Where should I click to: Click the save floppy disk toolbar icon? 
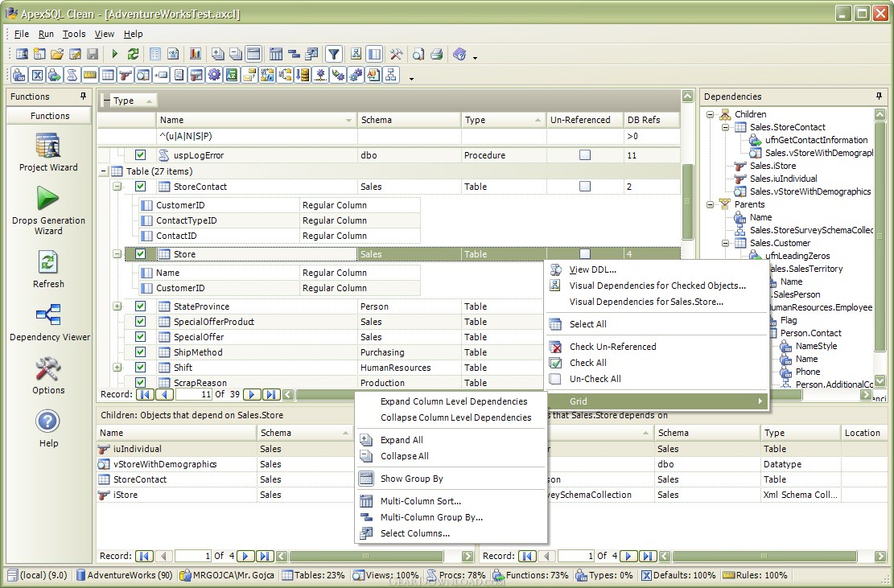click(x=93, y=54)
